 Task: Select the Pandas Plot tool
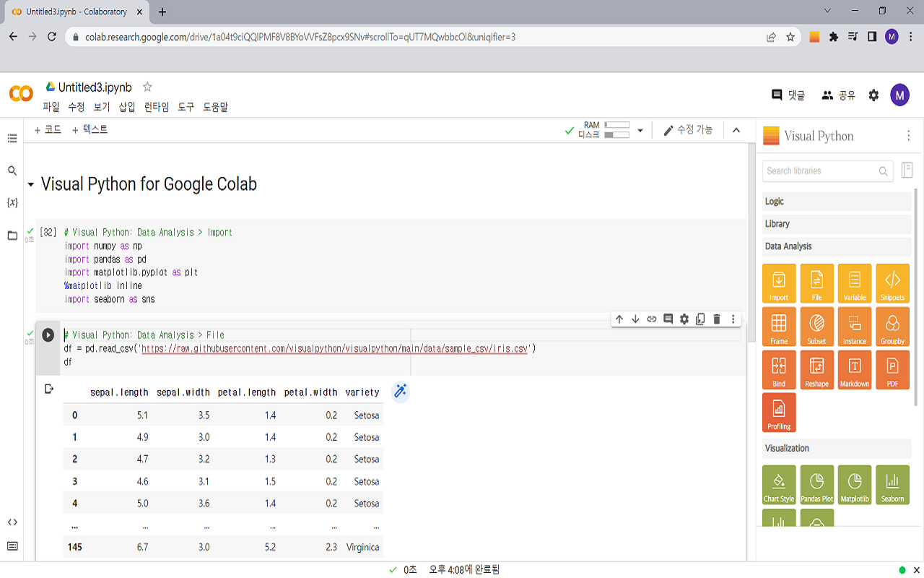tap(816, 485)
